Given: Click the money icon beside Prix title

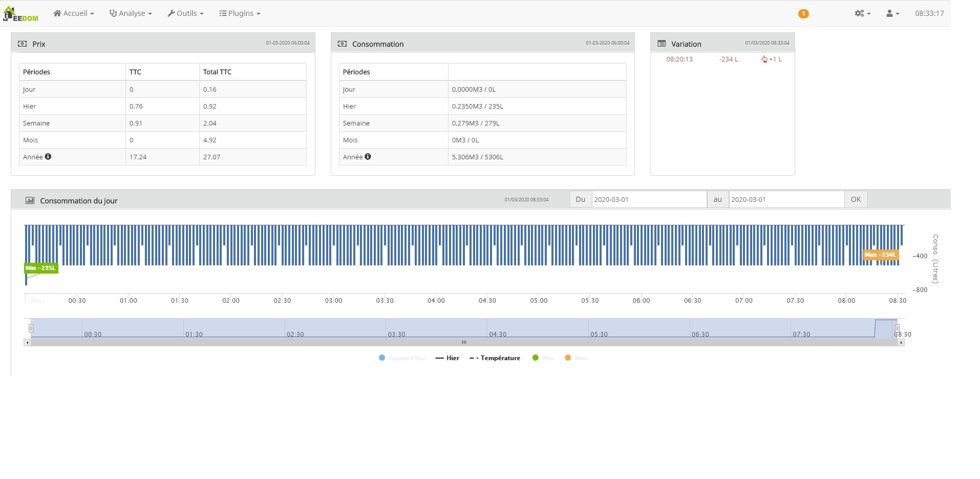Looking at the screenshot, I should (23, 44).
